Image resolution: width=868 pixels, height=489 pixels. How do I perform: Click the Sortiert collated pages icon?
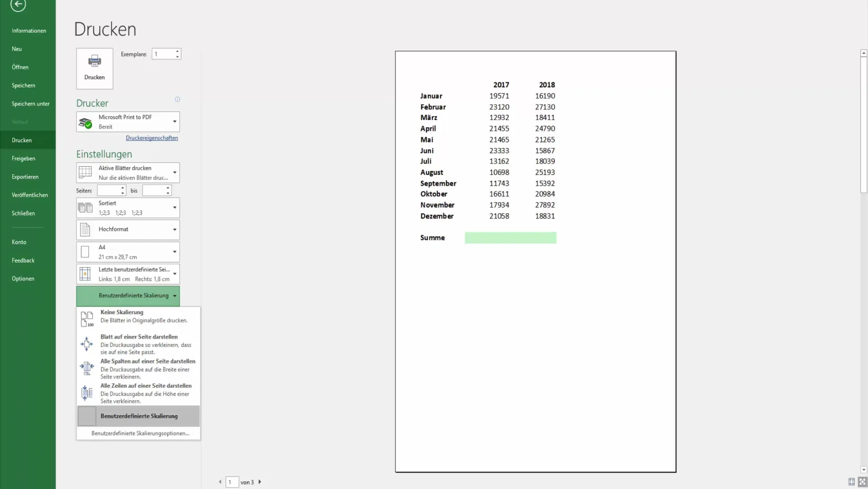[x=85, y=208]
